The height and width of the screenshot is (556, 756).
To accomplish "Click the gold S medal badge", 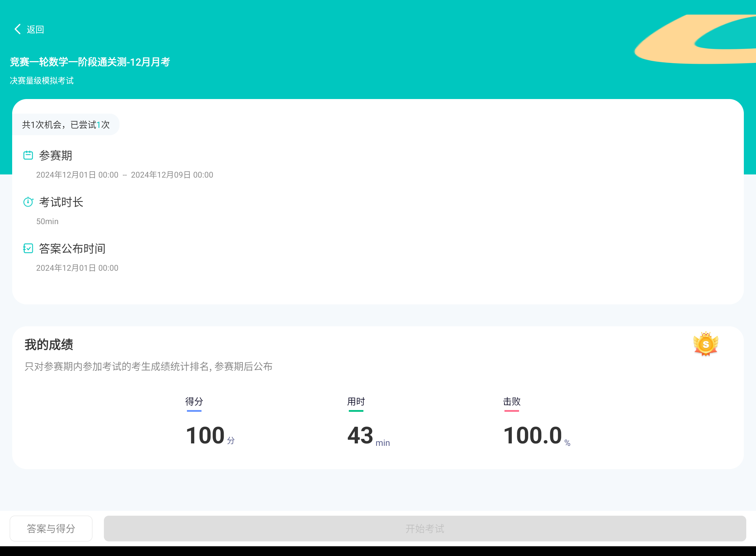I will 706,344.
